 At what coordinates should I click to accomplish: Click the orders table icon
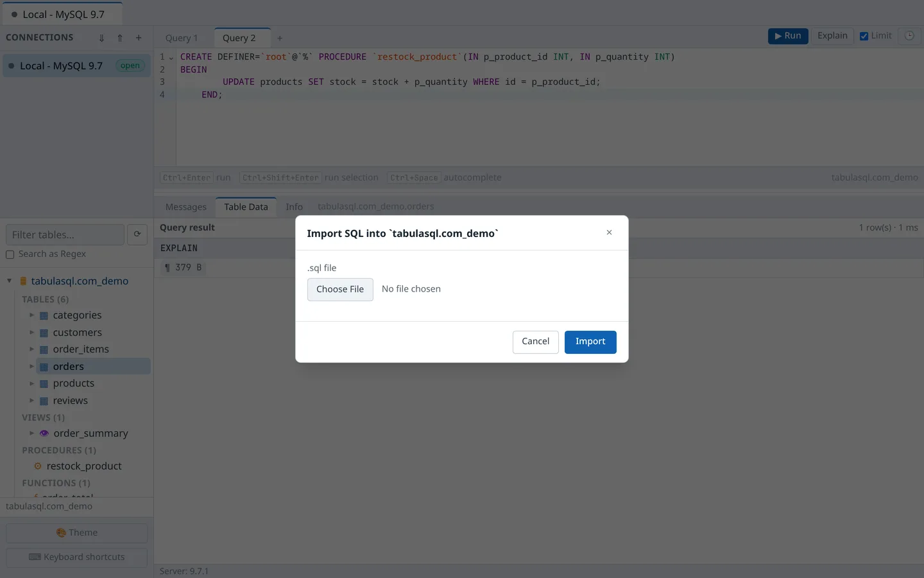[44, 367]
